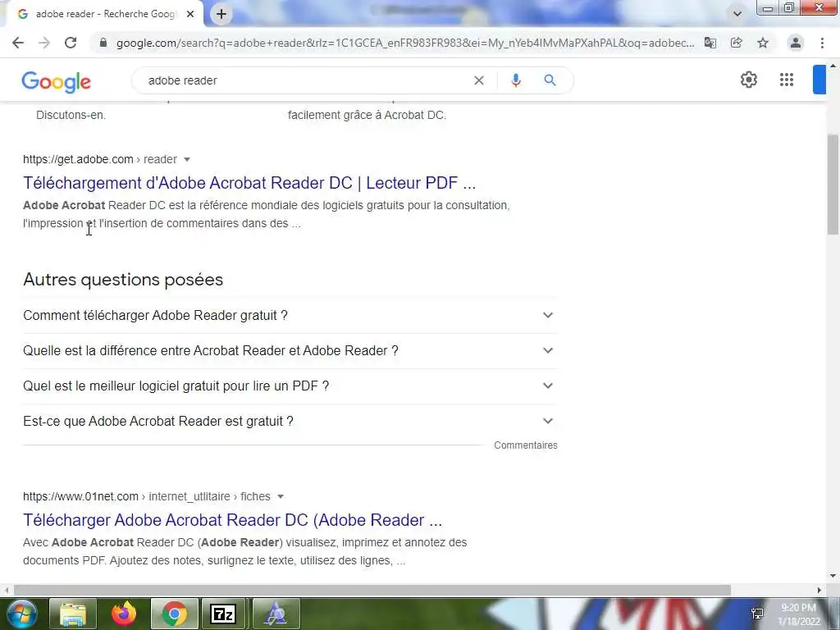This screenshot has height=630, width=840.
Task: Open File Explorer from taskbar
Action: tap(73, 614)
